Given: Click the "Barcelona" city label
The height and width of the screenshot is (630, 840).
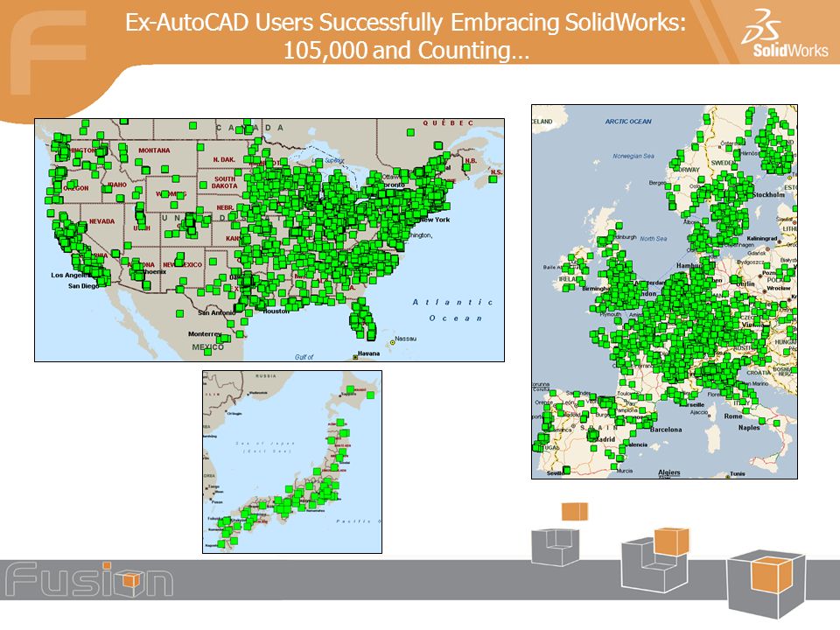Looking at the screenshot, I should coord(666,430).
